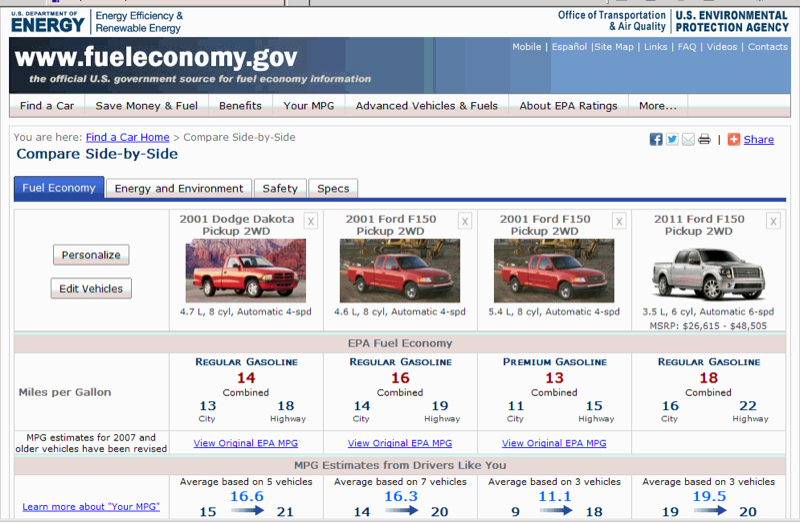Screen dimensions: 800x523
Task: Click the Share text link
Action: (759, 139)
